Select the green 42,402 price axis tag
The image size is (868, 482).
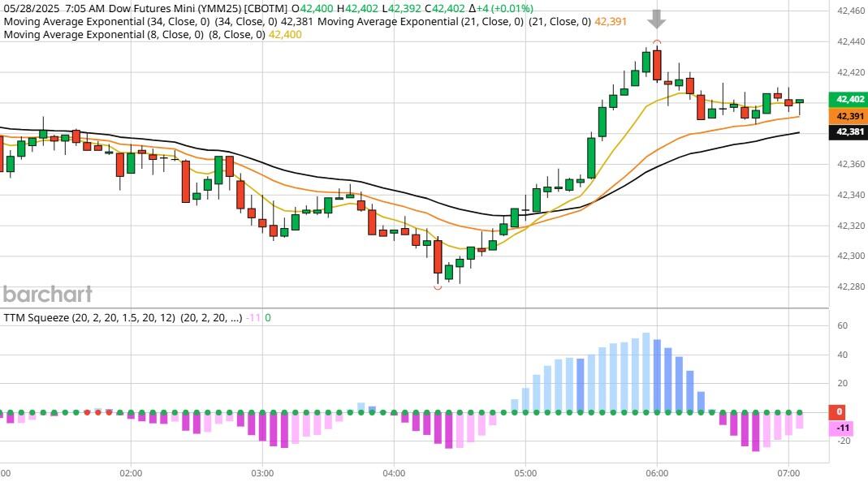coord(845,99)
